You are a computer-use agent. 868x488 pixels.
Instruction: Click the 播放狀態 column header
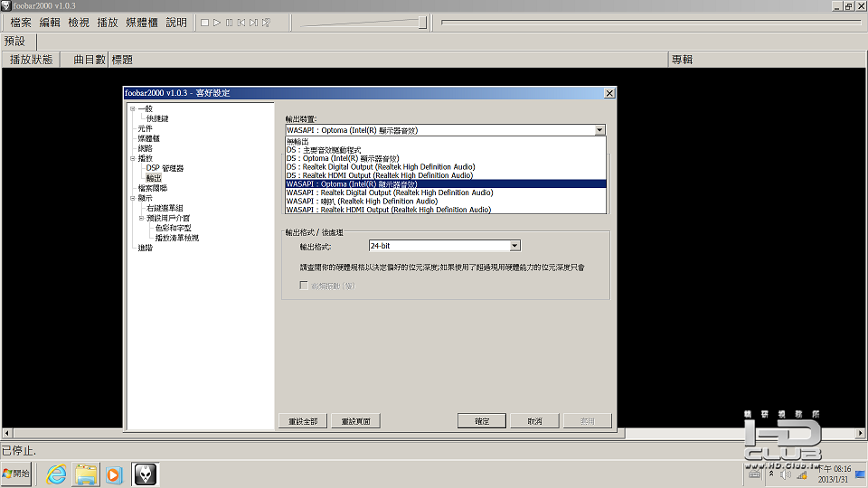(31, 60)
